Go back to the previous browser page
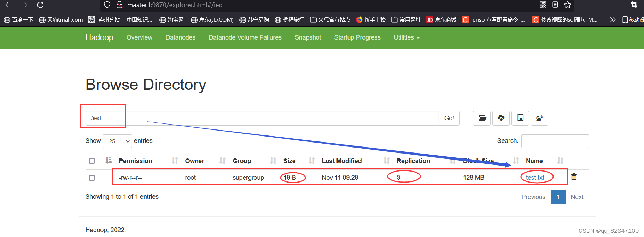 coord(8,5)
